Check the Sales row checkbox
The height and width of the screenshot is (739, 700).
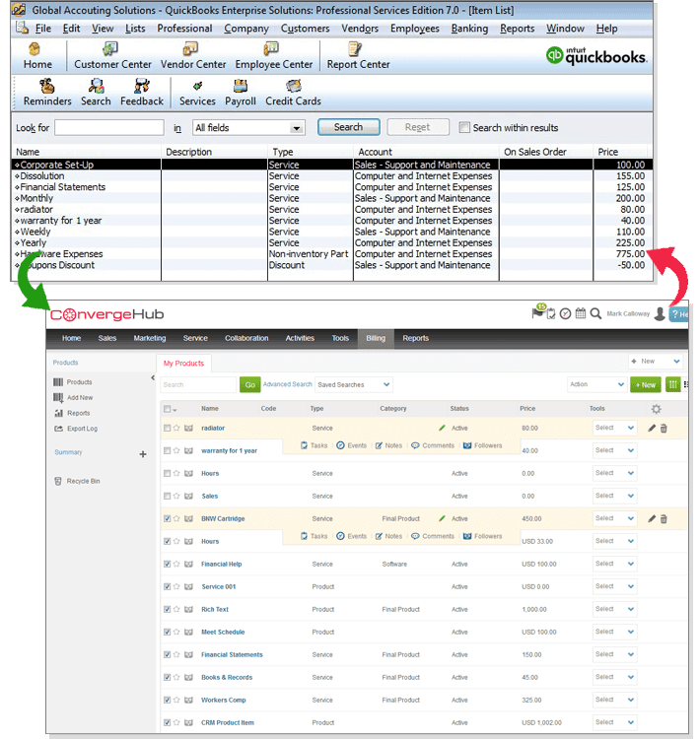(167, 496)
